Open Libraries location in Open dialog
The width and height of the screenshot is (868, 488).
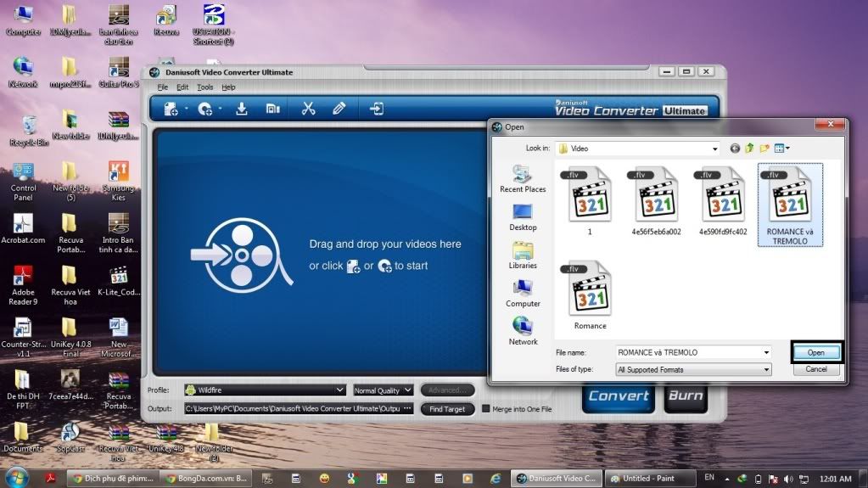tap(523, 255)
